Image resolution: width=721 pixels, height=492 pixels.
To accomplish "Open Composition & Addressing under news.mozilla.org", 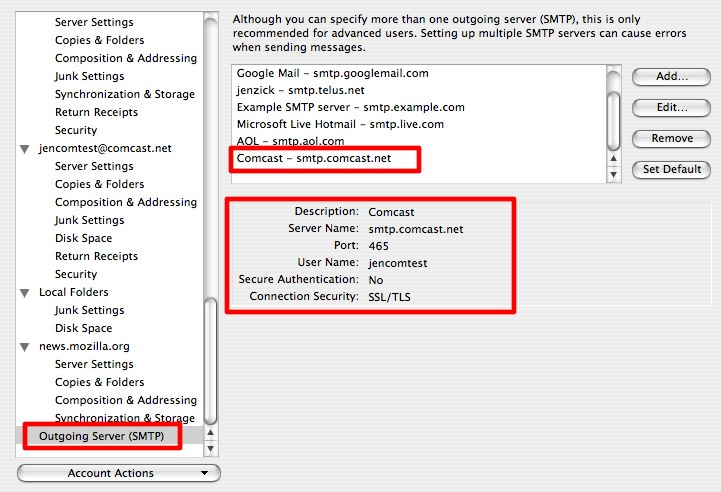I will pos(126,400).
